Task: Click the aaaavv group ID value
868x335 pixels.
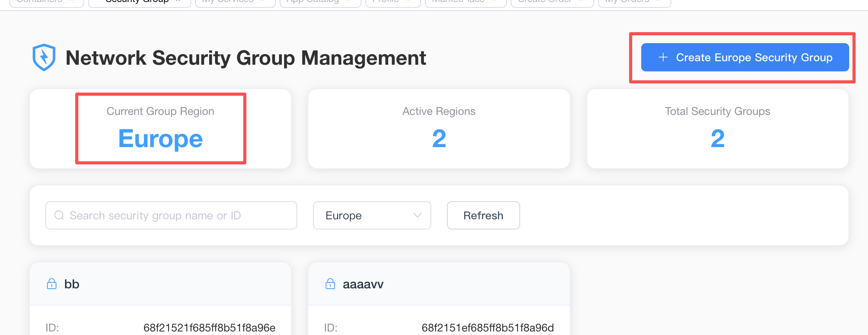Action: 488,328
